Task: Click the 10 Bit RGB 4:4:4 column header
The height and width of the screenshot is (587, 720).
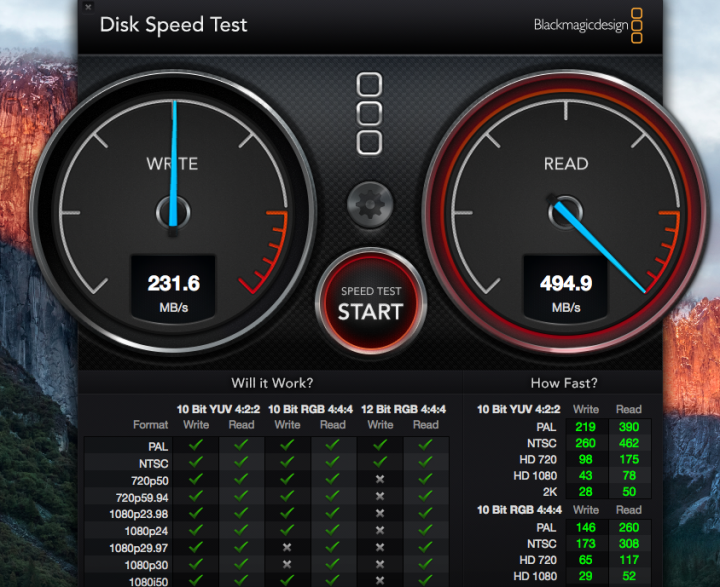Action: (x=310, y=409)
